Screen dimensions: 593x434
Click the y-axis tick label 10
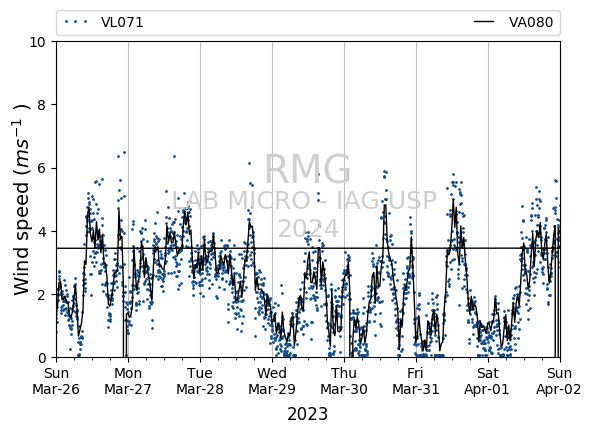pyautogui.click(x=37, y=42)
